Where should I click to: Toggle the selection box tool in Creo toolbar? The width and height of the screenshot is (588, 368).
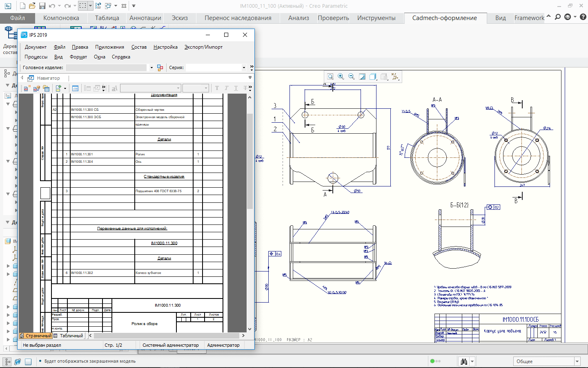coord(83,6)
